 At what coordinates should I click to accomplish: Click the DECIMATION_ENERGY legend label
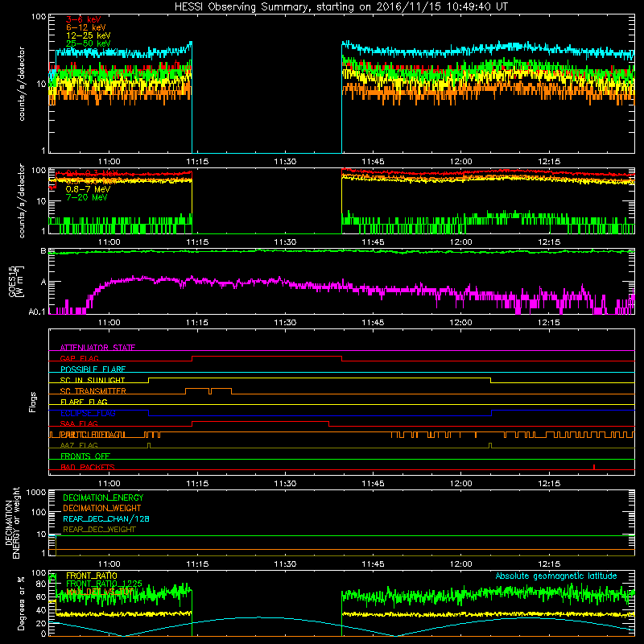[x=103, y=497]
